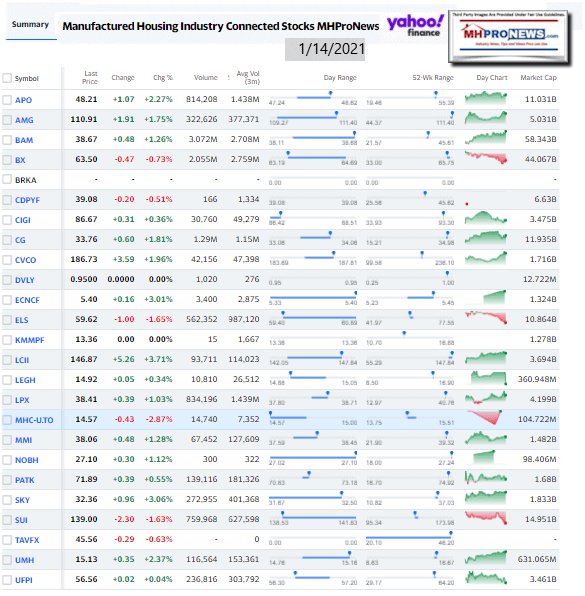Sort by the Day Range column header
Viewport: 585px width, 596px height.
pyautogui.click(x=340, y=78)
